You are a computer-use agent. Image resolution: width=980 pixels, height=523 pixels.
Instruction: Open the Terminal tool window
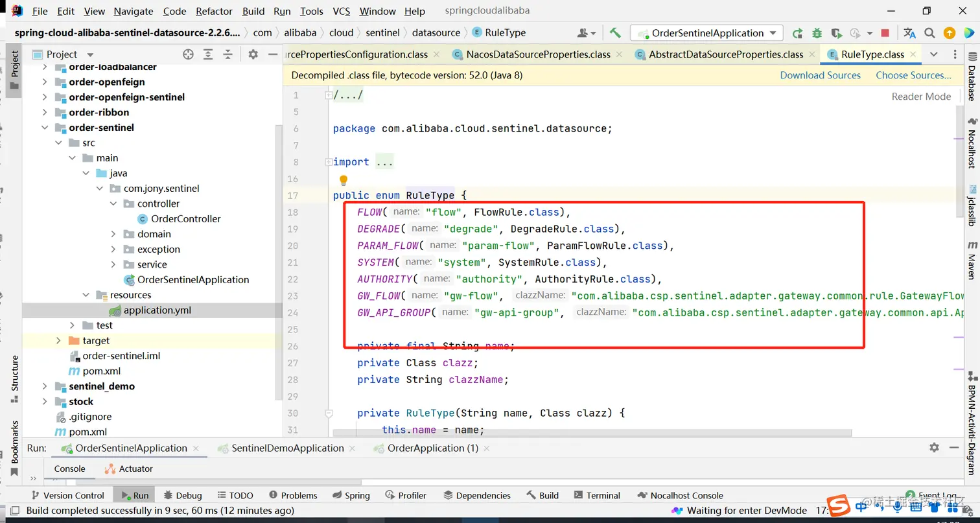pos(596,495)
